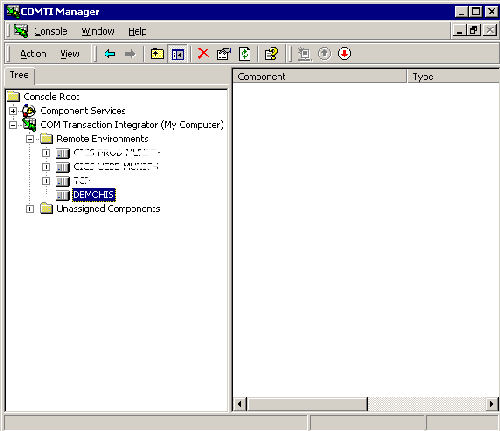Select the Unassigned Components folder
This screenshot has width=500, height=431.
[x=108, y=209]
